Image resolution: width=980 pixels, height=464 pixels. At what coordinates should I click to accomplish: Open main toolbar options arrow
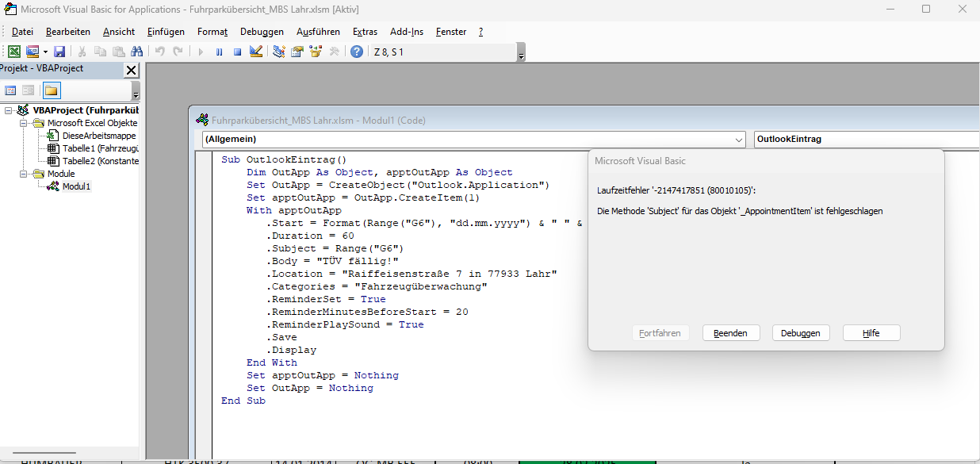point(521,52)
